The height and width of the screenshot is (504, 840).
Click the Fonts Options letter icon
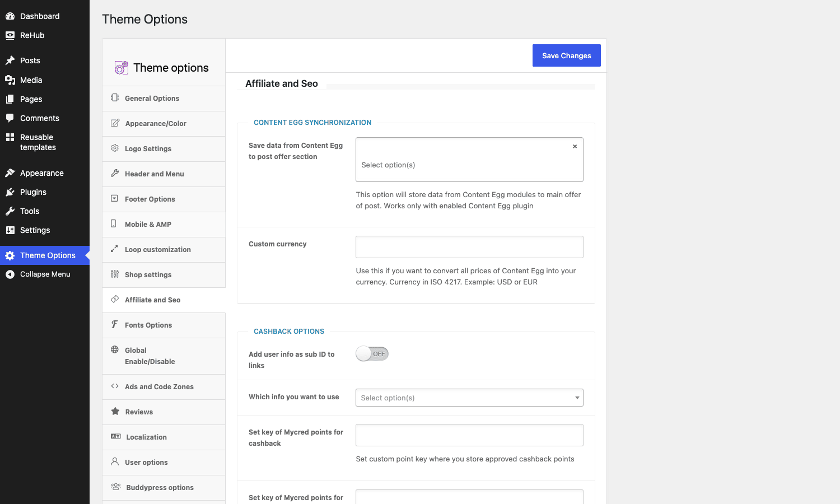[114, 324]
